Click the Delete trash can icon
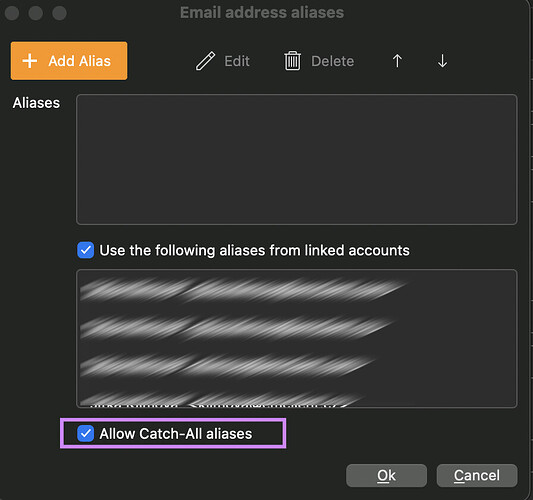 coord(292,61)
